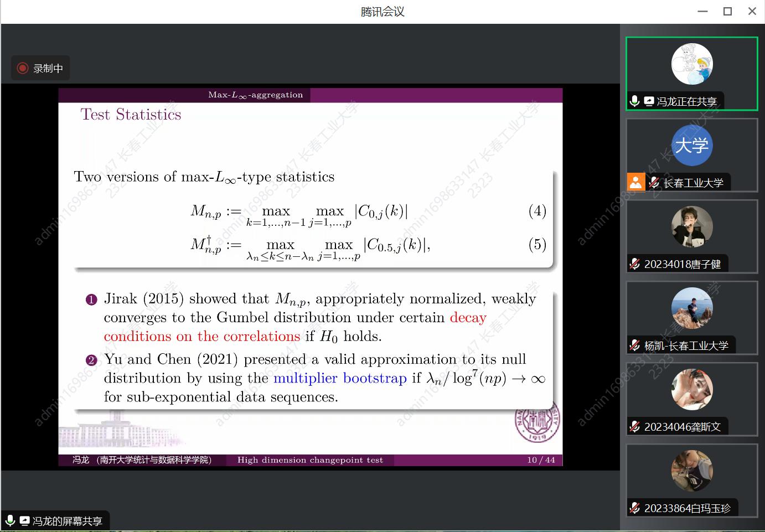Select 冯龙's cartoon snowman avatar
Screen dimensions: 765x532
691,64
